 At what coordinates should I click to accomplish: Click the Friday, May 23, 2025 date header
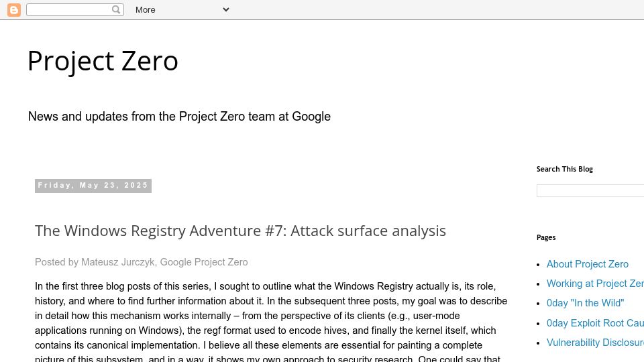pyautogui.click(x=93, y=186)
